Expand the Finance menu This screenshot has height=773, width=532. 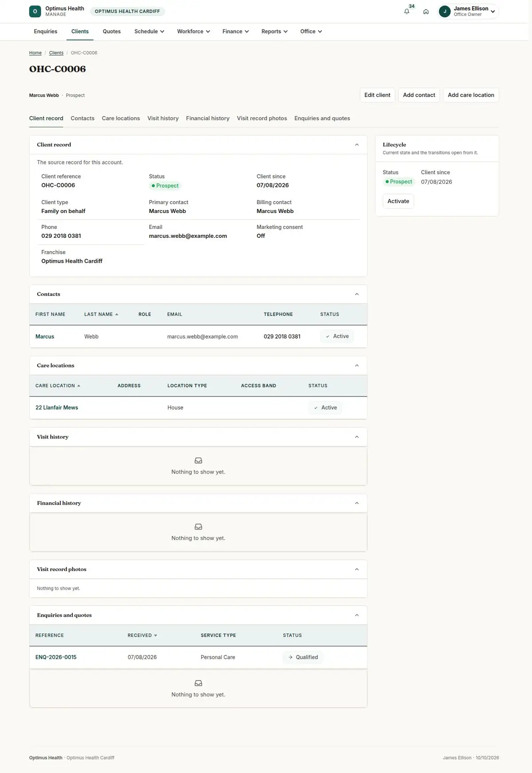(235, 32)
